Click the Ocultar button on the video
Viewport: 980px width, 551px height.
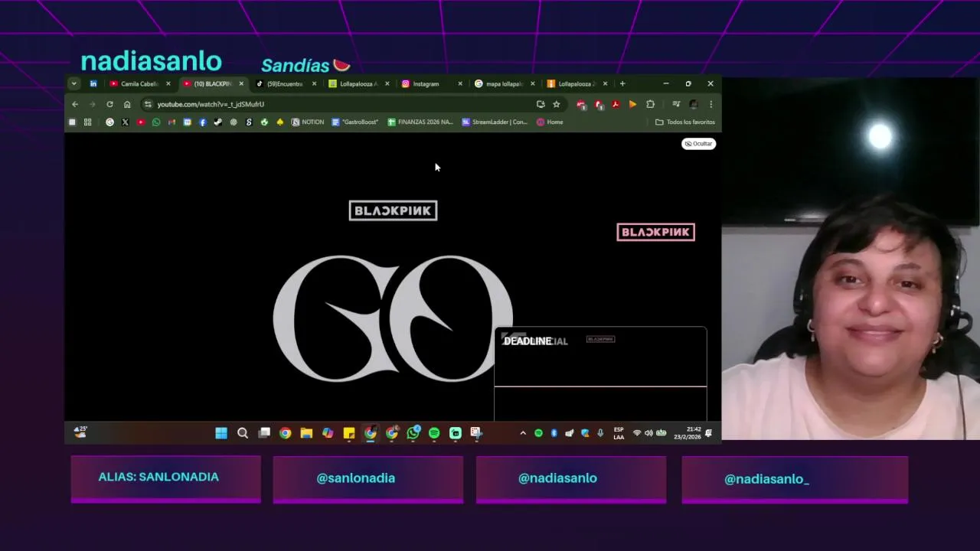(698, 143)
